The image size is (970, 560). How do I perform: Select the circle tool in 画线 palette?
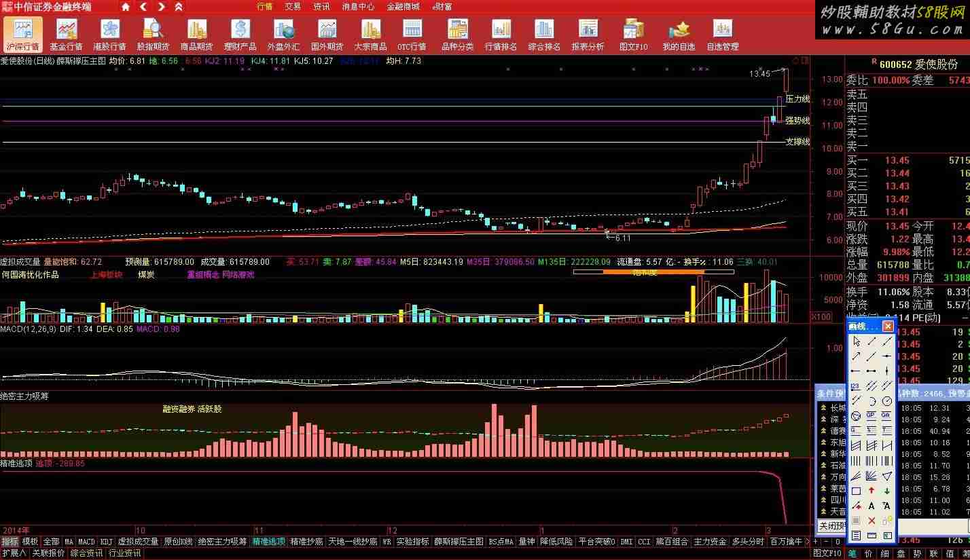(x=886, y=400)
